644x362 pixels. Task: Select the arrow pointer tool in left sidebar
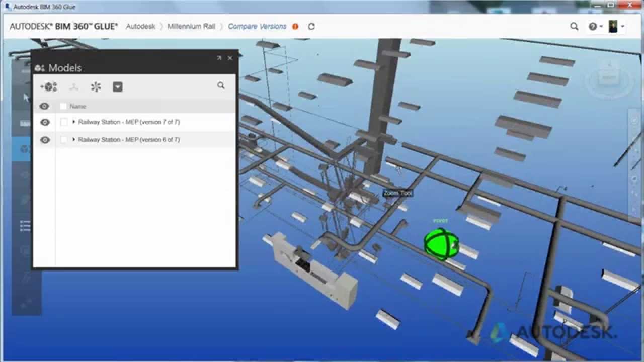(x=27, y=98)
